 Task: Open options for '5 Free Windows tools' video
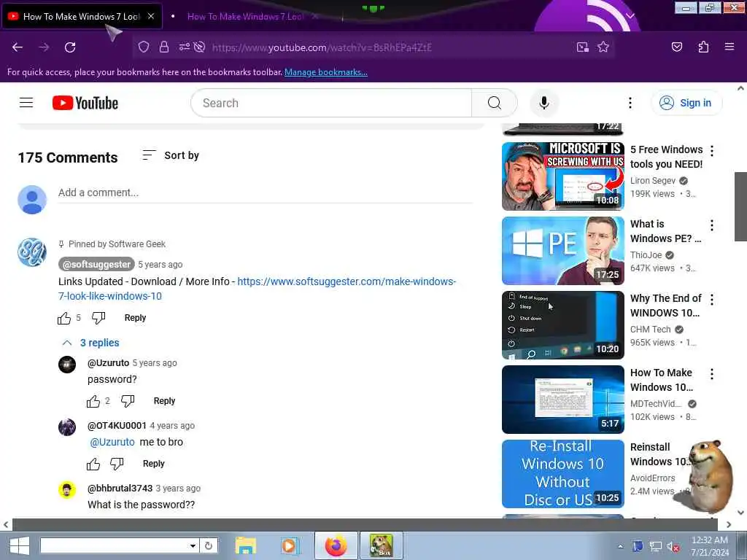[712, 151]
